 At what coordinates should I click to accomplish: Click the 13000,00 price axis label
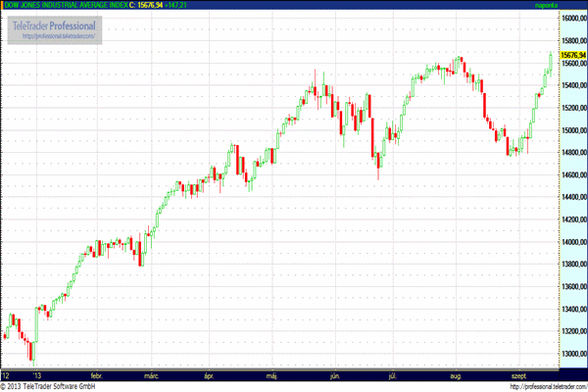pos(572,354)
